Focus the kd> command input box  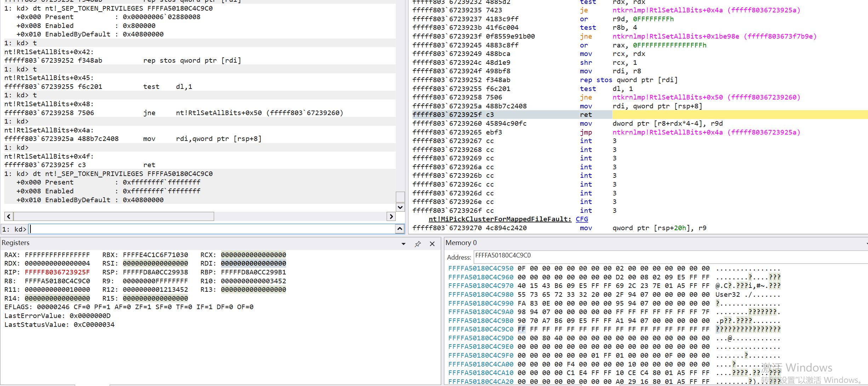pyautogui.click(x=212, y=229)
